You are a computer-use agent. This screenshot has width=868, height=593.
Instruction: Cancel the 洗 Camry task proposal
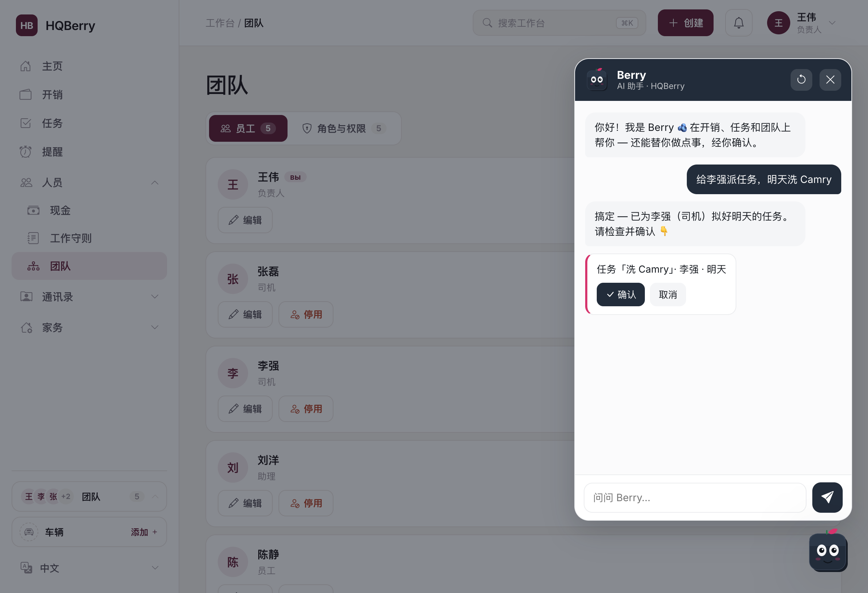pyautogui.click(x=668, y=295)
